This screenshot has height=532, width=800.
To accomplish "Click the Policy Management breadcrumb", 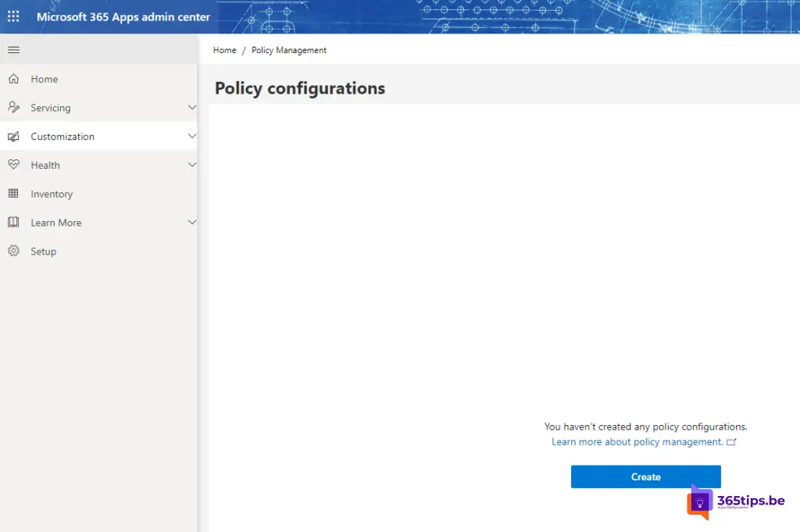I will pyautogui.click(x=289, y=50).
